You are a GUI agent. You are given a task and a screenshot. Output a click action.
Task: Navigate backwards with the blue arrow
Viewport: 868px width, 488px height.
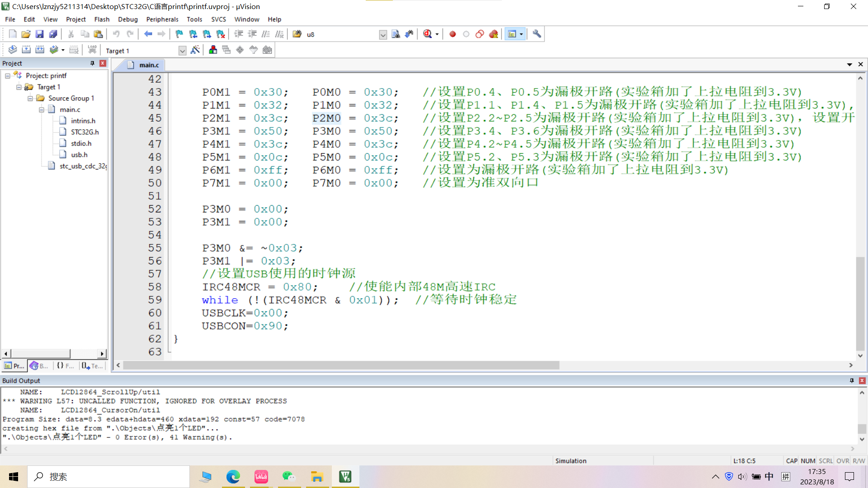(148, 34)
